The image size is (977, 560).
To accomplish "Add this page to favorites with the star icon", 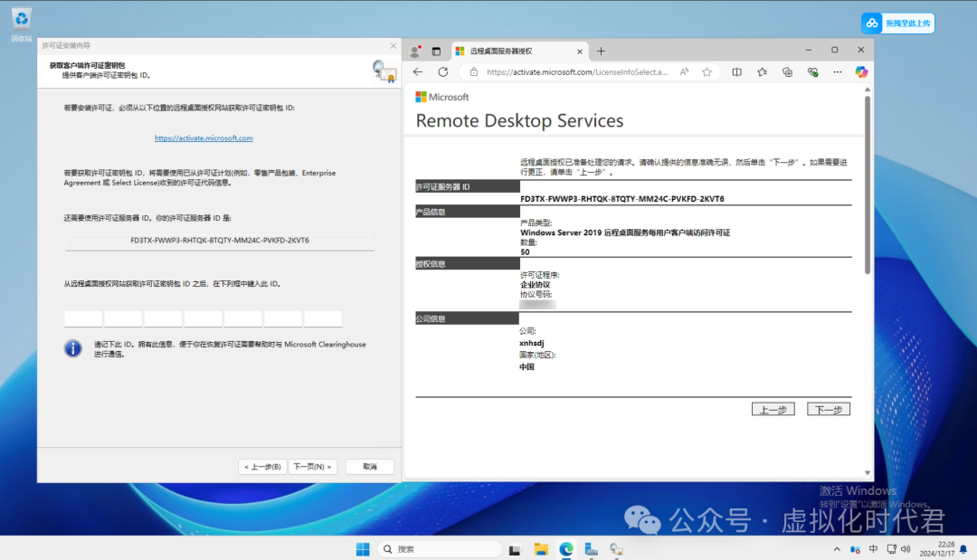I will pos(707,72).
